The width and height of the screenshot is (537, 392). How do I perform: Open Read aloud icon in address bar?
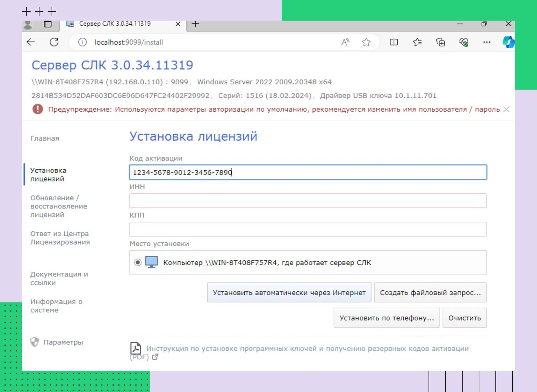tap(345, 42)
